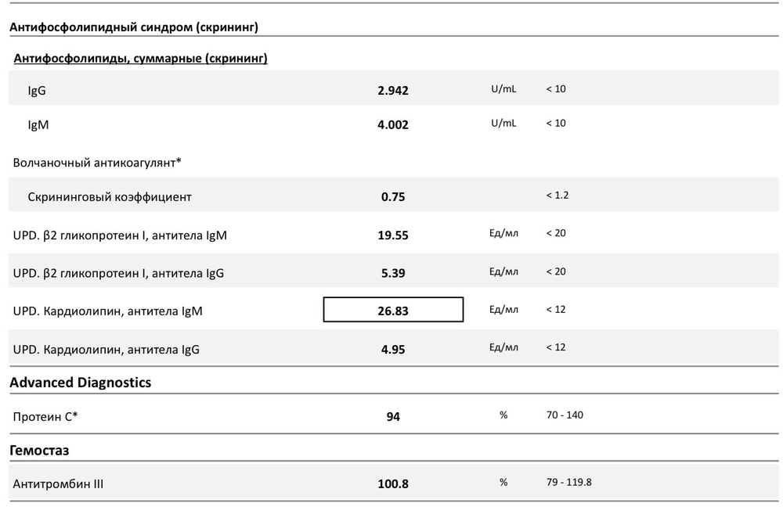Click the Волчаночный антикоагулянт* label

[x=97, y=163]
